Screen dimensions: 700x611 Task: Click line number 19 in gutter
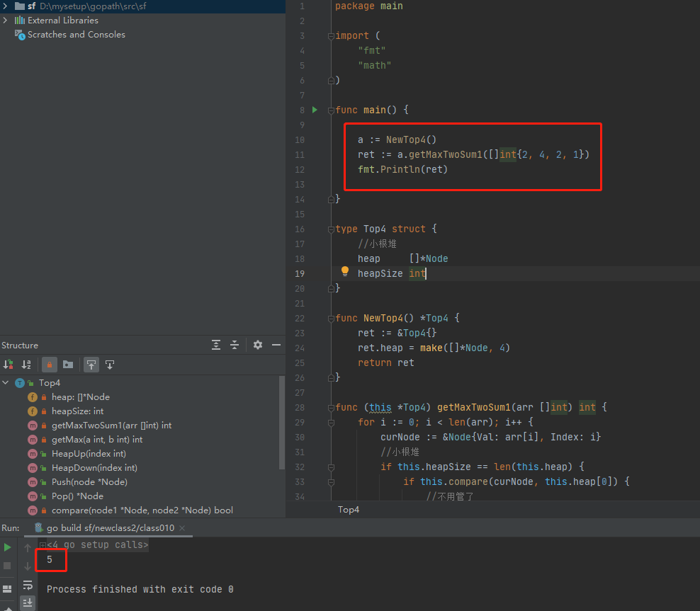click(x=300, y=274)
